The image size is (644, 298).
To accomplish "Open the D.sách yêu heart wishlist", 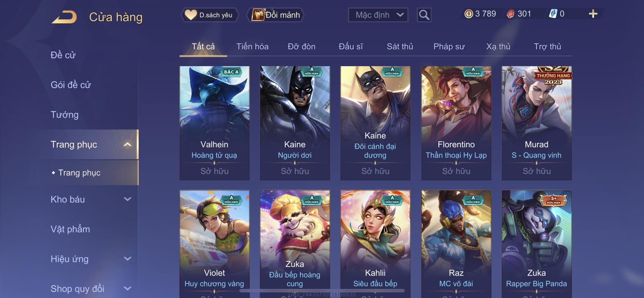I will (x=209, y=15).
